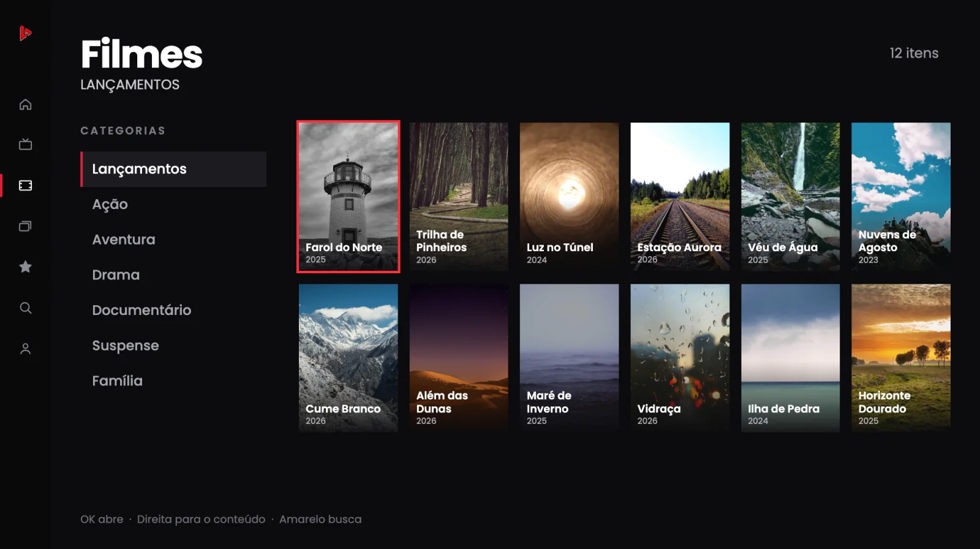Go to Home via sidebar house icon
The width and height of the screenshot is (980, 549).
pos(25,104)
